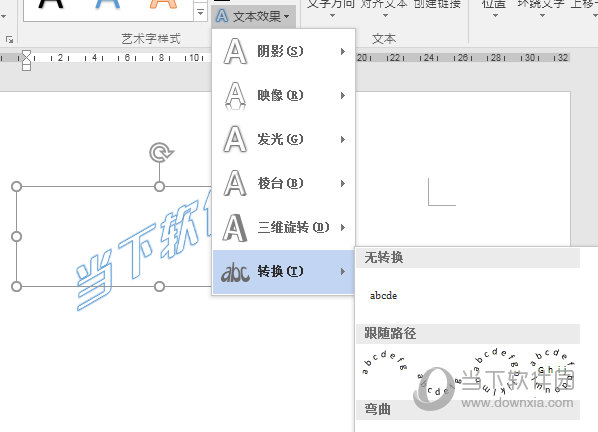
Task: Choose the 'abcde' no-transform option
Action: click(x=383, y=295)
